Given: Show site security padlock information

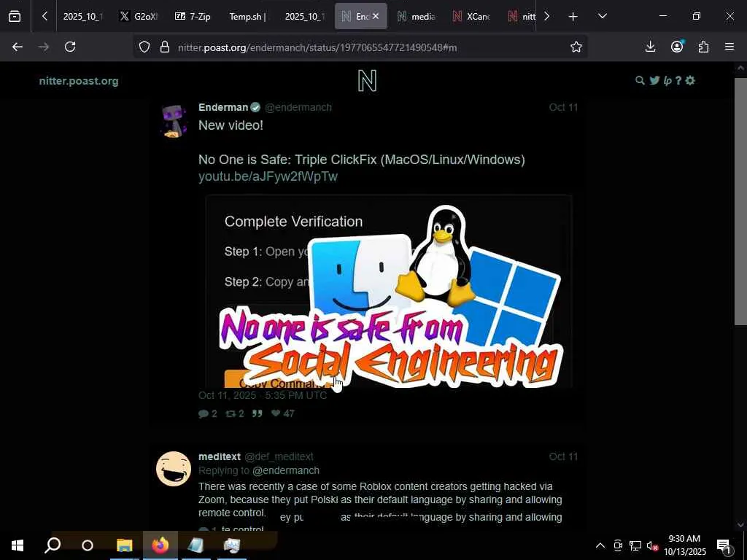Looking at the screenshot, I should (165, 47).
